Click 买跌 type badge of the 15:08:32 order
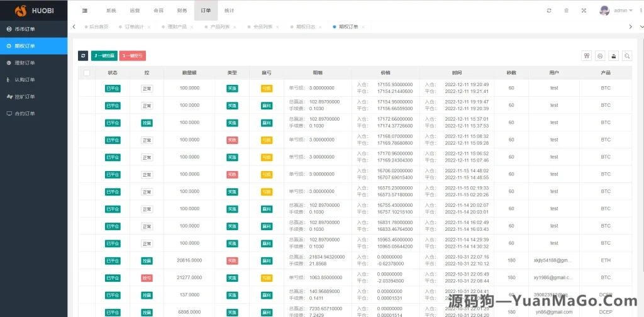The width and height of the screenshot is (644, 317). [x=232, y=140]
